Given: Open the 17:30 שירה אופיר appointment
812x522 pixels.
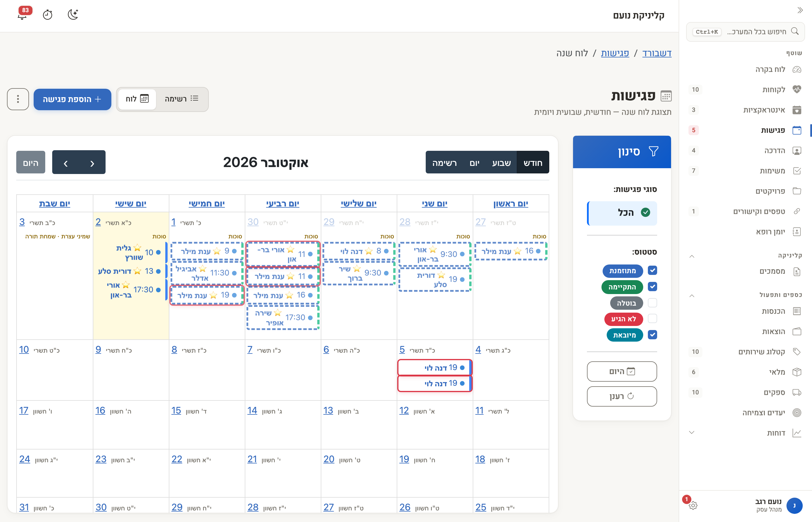Looking at the screenshot, I should [x=283, y=318].
